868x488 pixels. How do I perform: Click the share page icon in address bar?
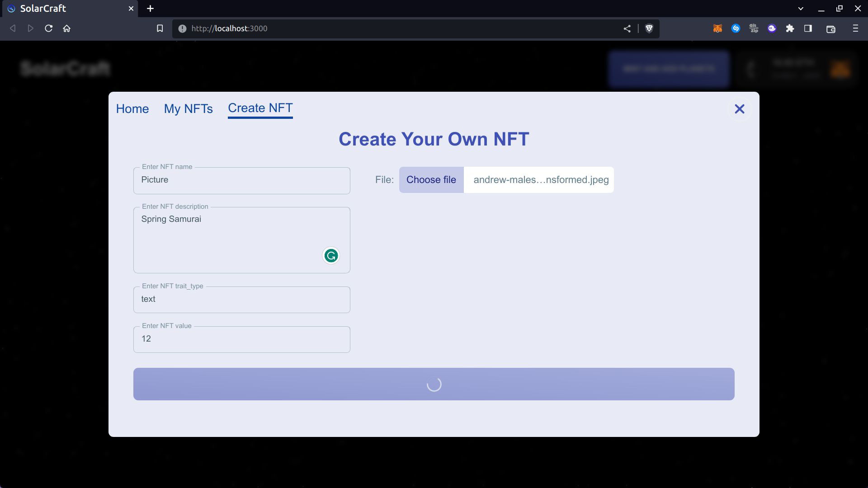tap(627, 28)
